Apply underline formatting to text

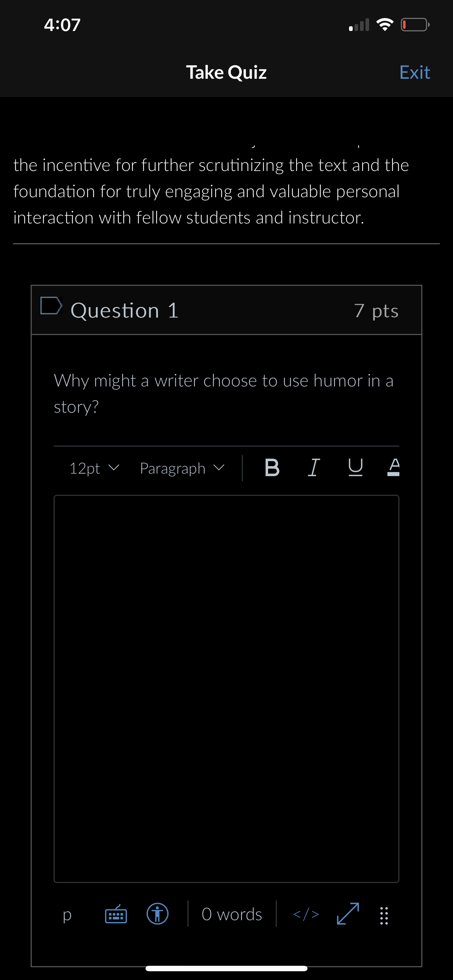point(356,468)
